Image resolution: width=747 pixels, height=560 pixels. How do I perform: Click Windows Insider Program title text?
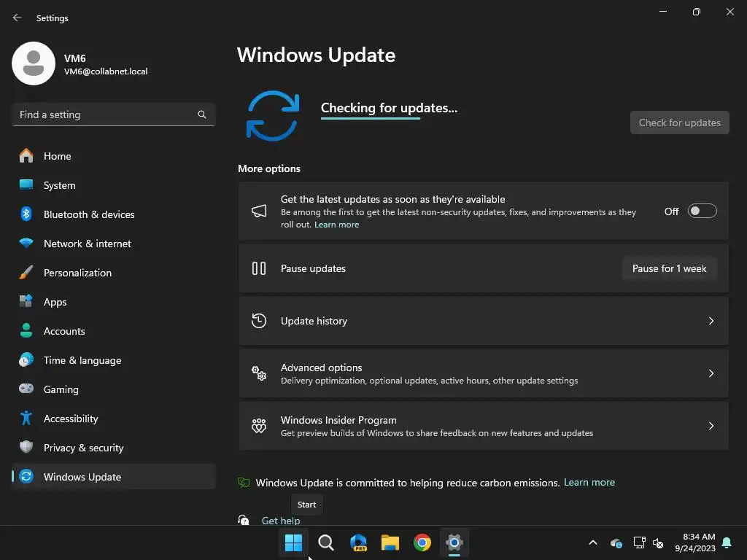pyautogui.click(x=338, y=420)
